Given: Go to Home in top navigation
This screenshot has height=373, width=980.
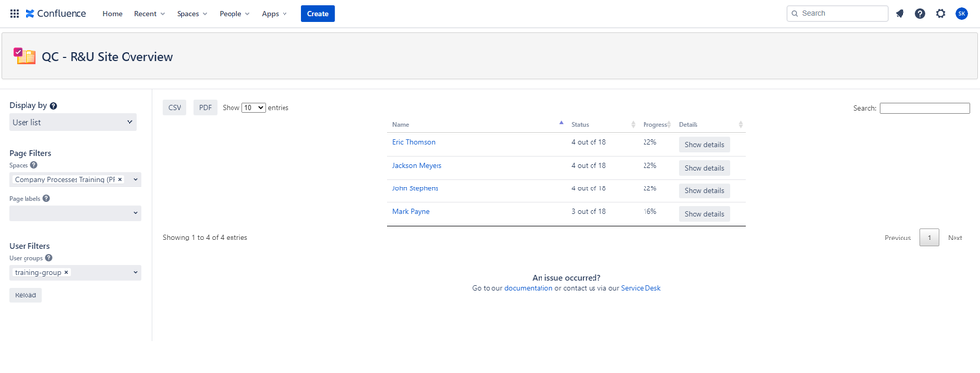Looking at the screenshot, I should pos(113,13).
